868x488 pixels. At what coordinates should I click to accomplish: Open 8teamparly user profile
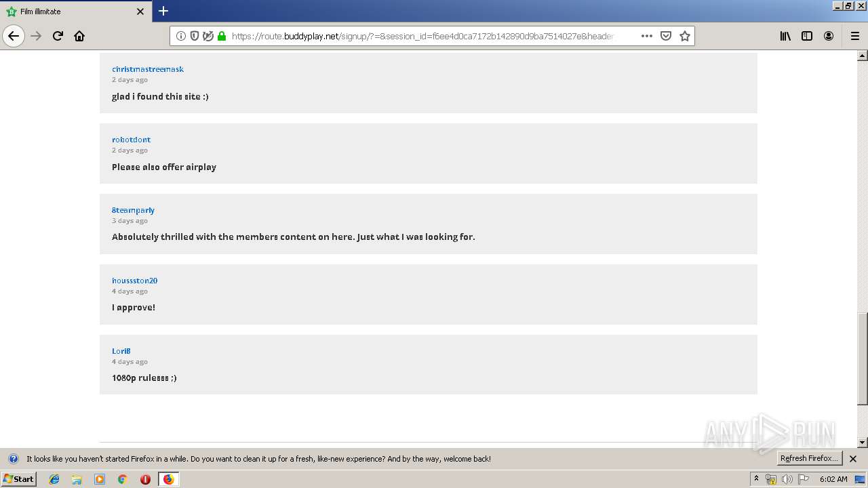click(133, 210)
